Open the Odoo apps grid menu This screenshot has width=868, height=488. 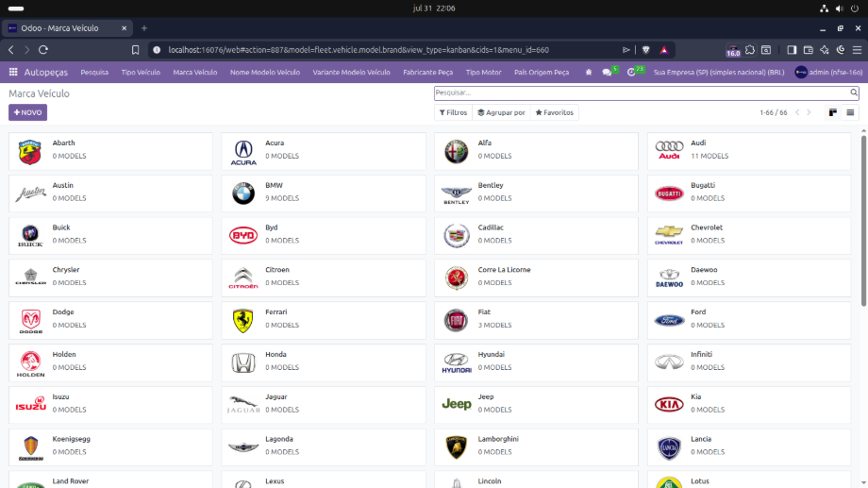[x=13, y=72]
